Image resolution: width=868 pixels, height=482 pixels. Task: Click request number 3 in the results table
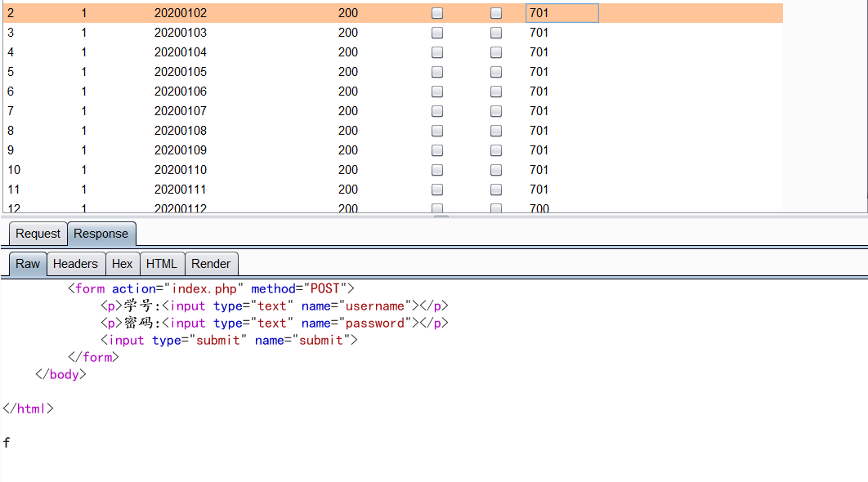(x=11, y=33)
